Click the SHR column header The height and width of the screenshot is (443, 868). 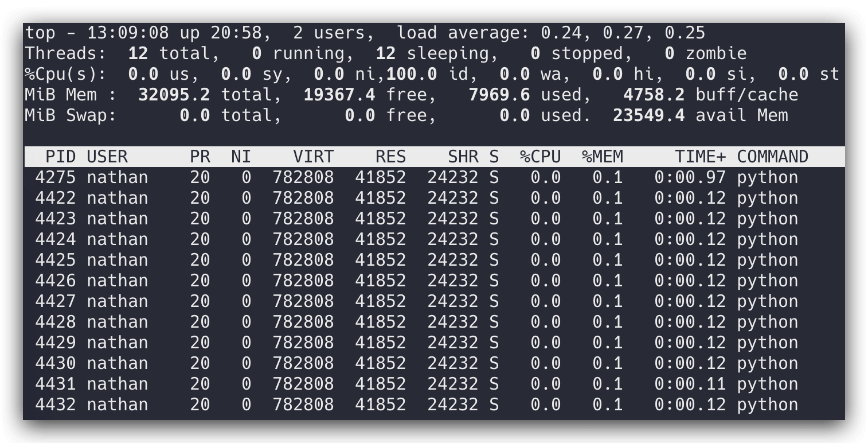tap(463, 157)
